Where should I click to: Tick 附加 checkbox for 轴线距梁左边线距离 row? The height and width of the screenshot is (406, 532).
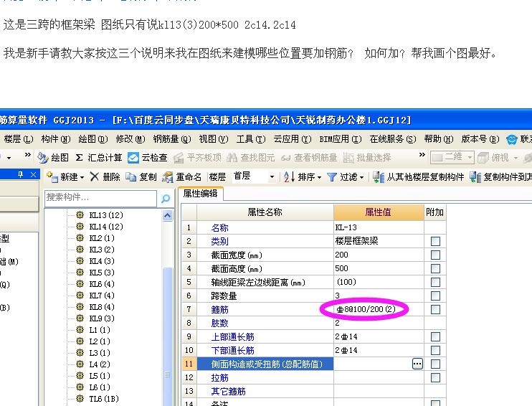pyautogui.click(x=435, y=282)
